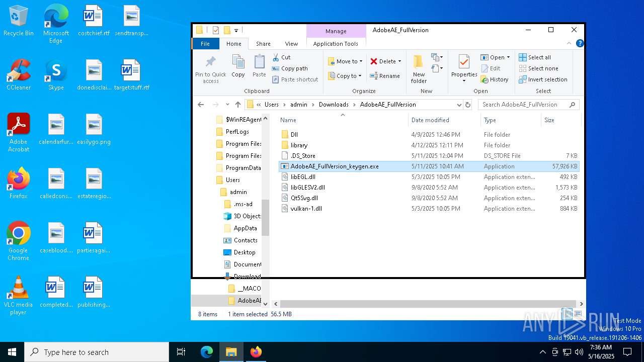This screenshot has height=362, width=644.
Task: Expand Delete options arrow
Action: coord(399,61)
